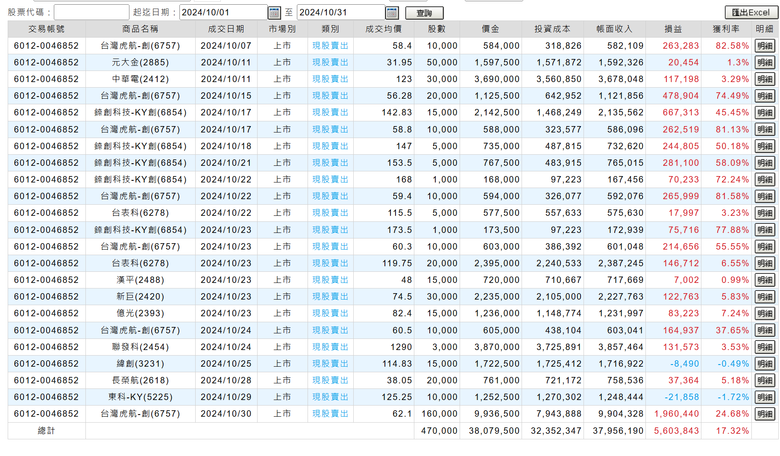Click 現股賣出 link in 元大金(2885) row
Viewport: 780px width, 456px height.
(330, 63)
